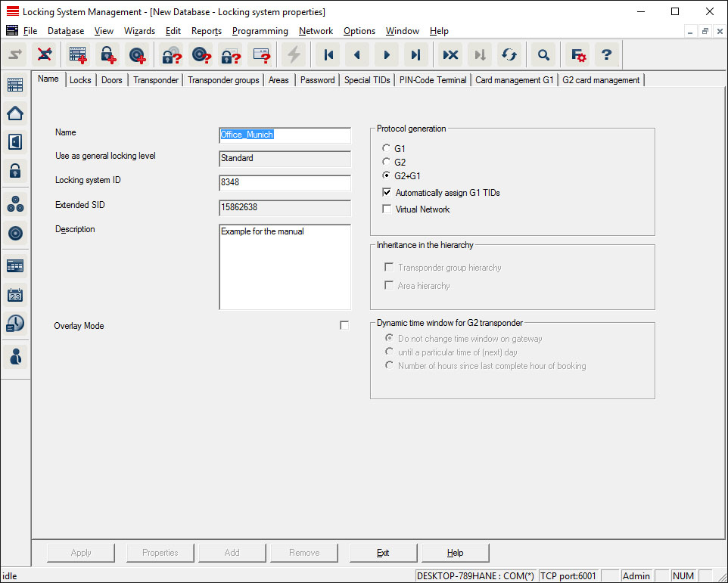
Task: Enable the Virtual Network checkbox
Action: [x=387, y=209]
